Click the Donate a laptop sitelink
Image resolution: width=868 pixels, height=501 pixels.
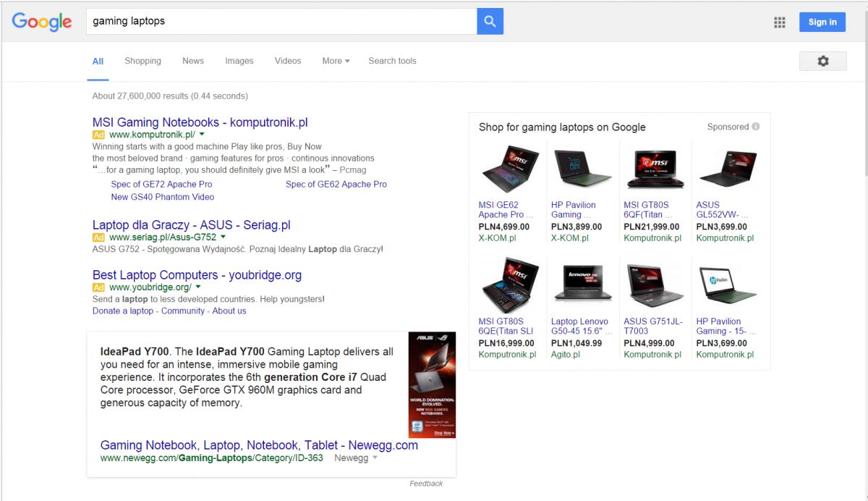click(x=123, y=311)
